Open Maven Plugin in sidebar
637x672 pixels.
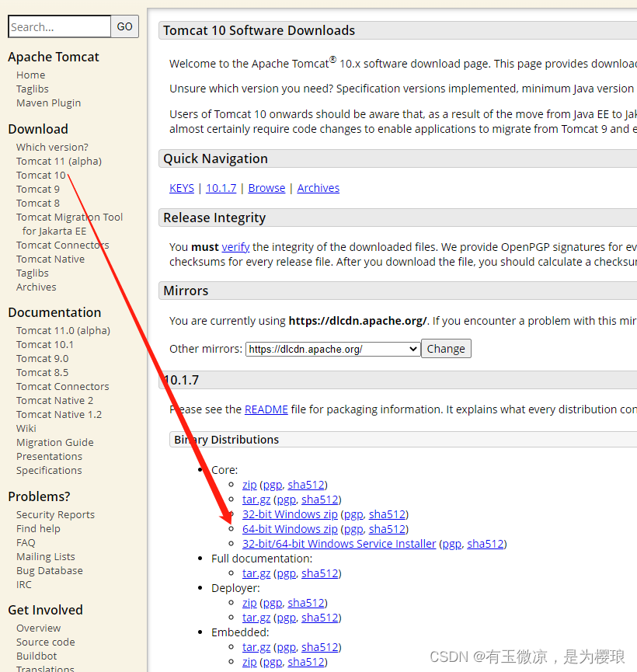coord(48,103)
